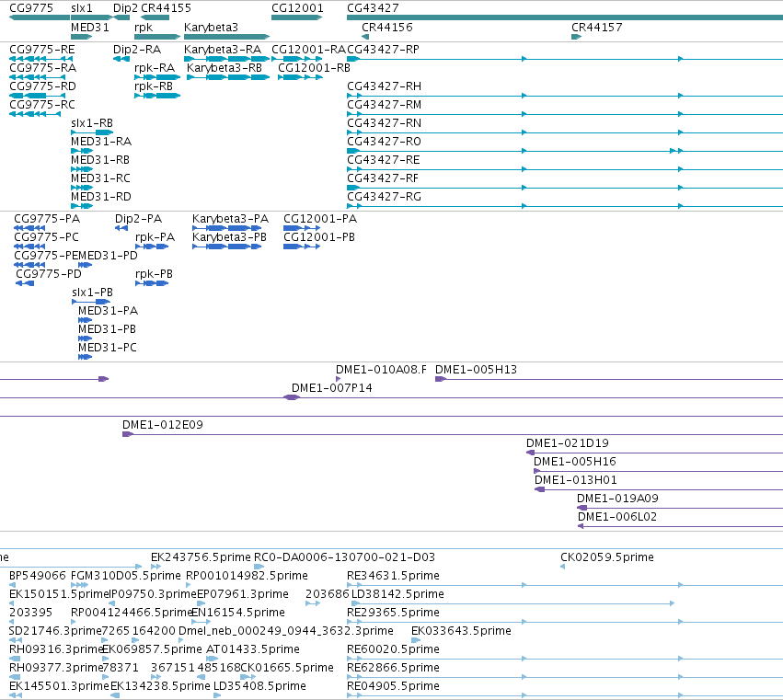Screen dimensions: 783x700
Task: Select clone DME1-021D19
Action: [x=568, y=443]
